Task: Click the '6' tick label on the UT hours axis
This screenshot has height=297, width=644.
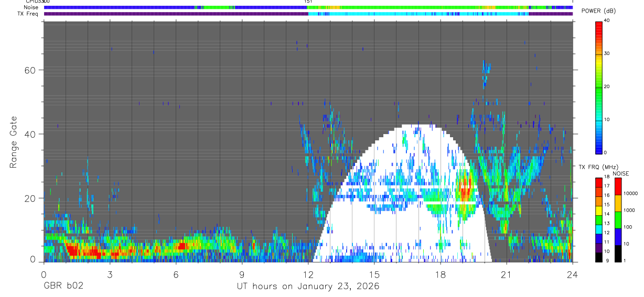Action: (176, 274)
